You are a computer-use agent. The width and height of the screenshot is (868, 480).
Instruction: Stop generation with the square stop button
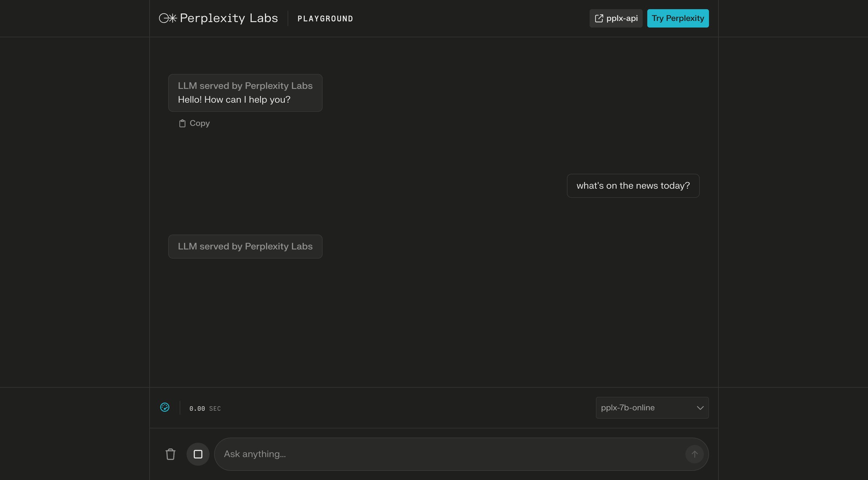click(198, 454)
